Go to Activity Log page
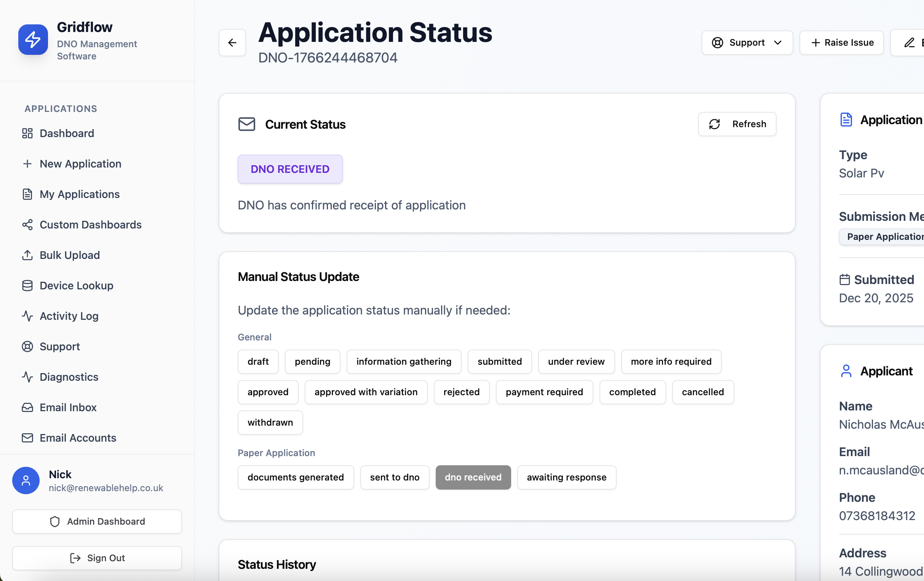 point(69,316)
